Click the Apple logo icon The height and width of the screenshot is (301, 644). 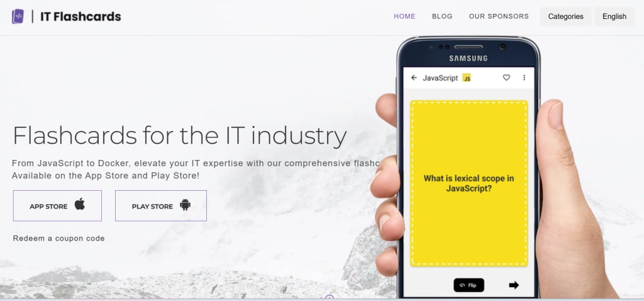coord(80,204)
